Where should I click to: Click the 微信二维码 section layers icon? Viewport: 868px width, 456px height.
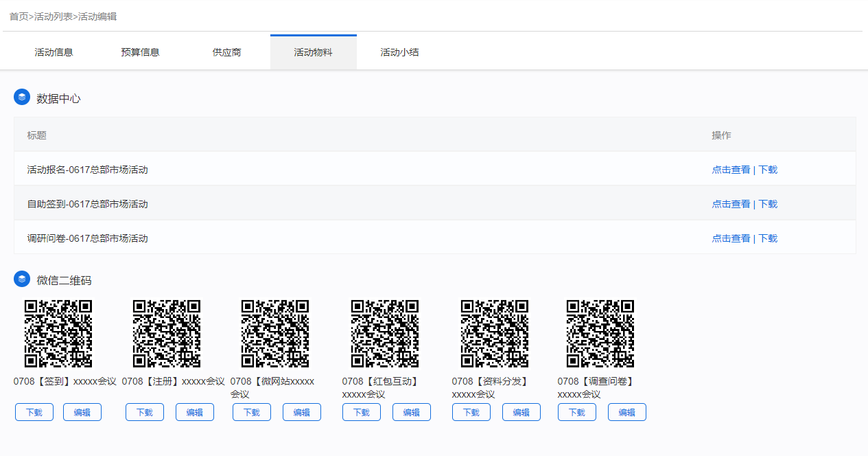click(x=22, y=279)
